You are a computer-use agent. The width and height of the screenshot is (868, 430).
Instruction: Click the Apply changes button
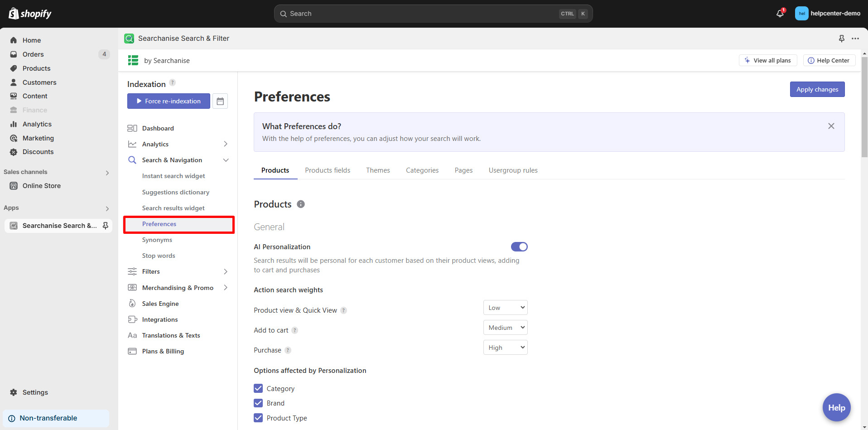tap(817, 89)
